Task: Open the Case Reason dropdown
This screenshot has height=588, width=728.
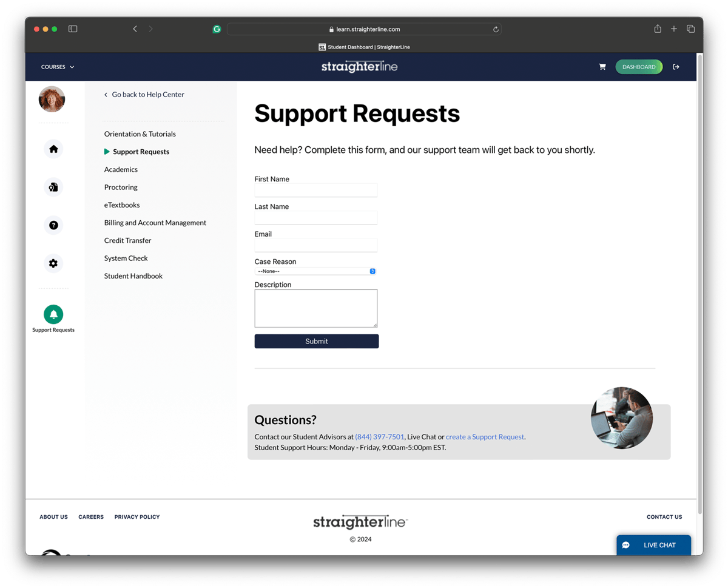Action: click(x=315, y=271)
